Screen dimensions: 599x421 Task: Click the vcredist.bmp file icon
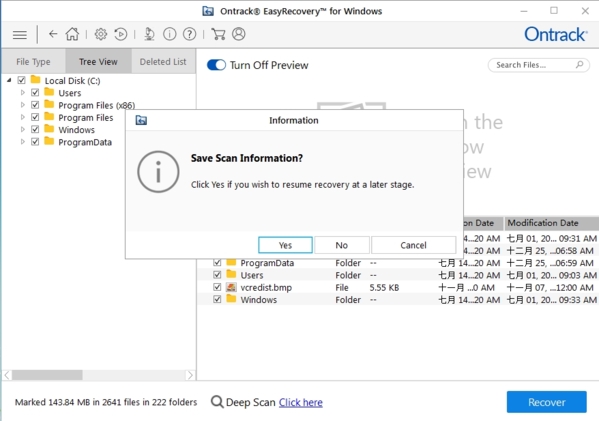(231, 287)
